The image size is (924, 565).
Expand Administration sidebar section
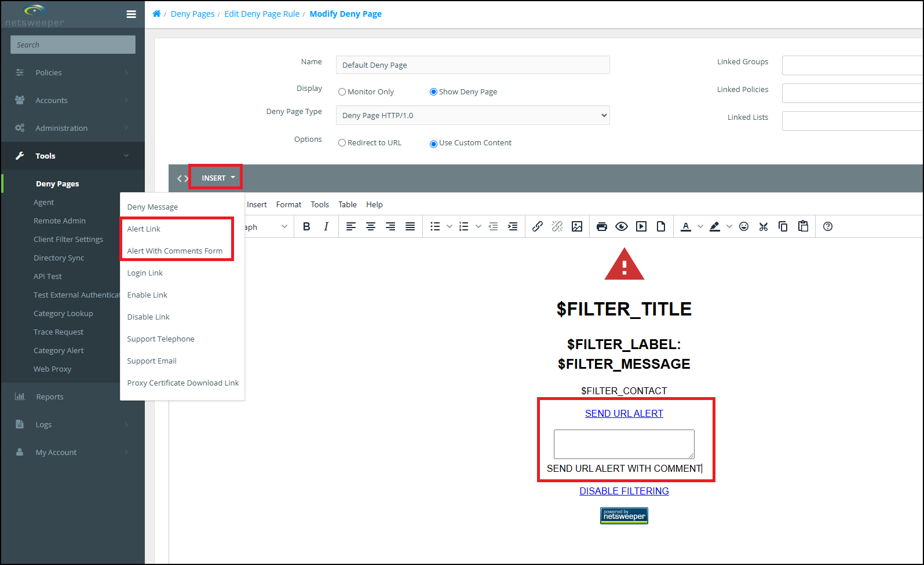click(72, 128)
